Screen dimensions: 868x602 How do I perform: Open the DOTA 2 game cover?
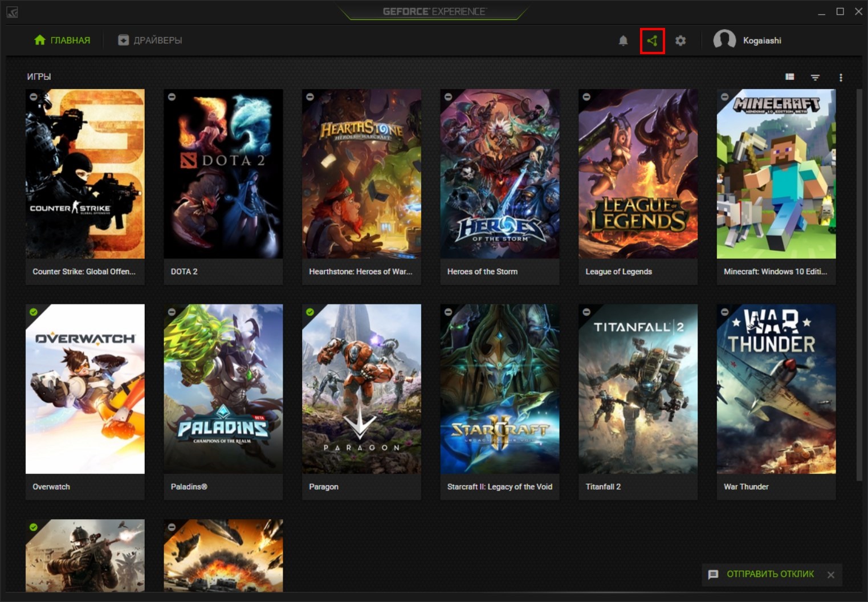pos(223,174)
